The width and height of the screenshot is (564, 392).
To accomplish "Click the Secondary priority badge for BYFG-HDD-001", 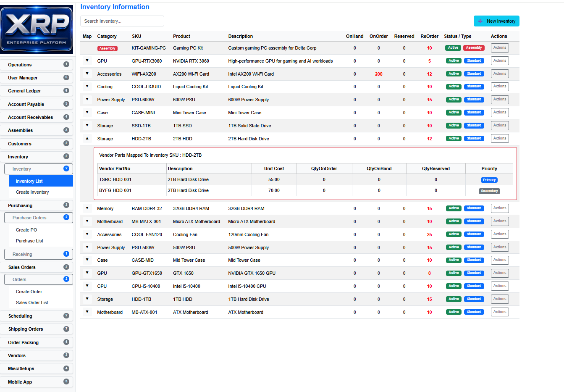I will pyautogui.click(x=489, y=191).
